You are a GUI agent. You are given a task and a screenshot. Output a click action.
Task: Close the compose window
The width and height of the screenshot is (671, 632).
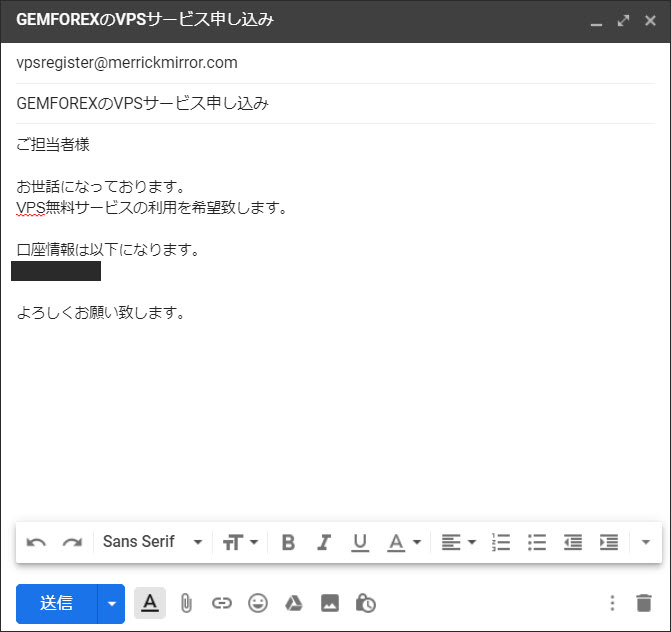click(650, 21)
